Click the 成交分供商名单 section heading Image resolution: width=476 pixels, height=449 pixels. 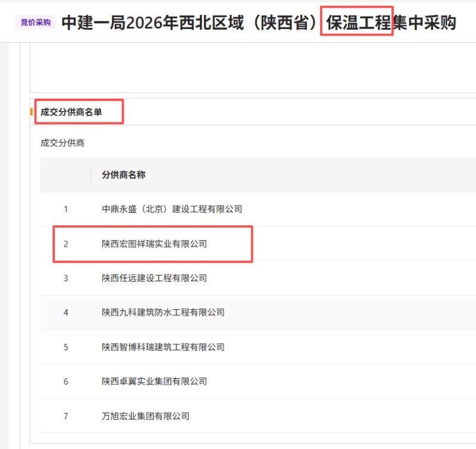coord(71,112)
